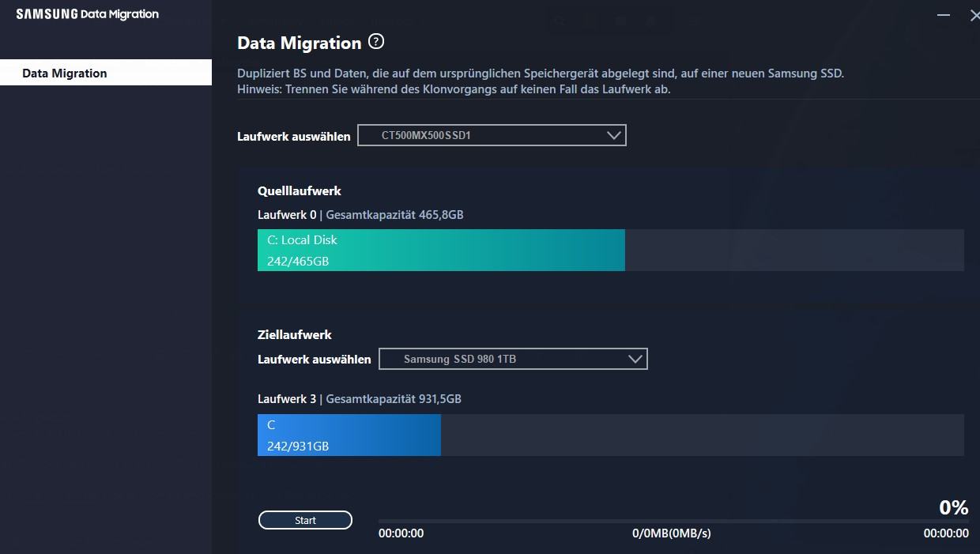Click the 00:00:00 timer below the 0% value
Viewport: 980px width, 554px height.
pos(946,533)
